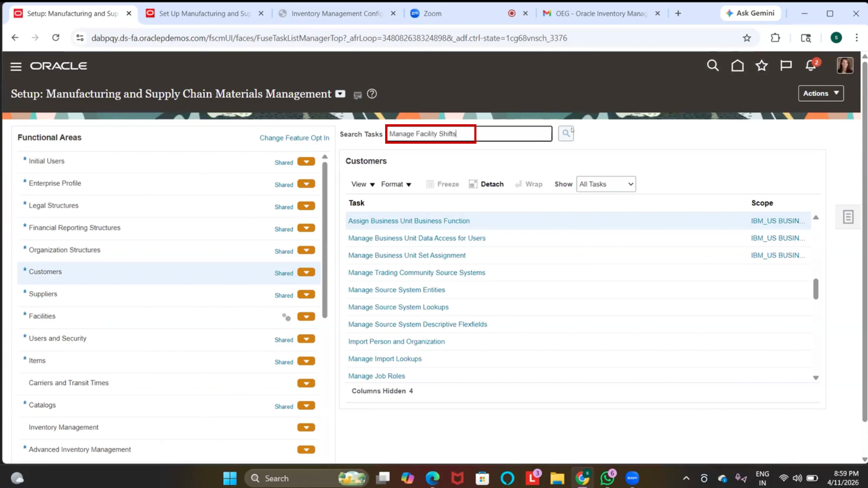This screenshot has height=488, width=868.
Task: Open the Format menu in the task table
Action: (x=396, y=184)
